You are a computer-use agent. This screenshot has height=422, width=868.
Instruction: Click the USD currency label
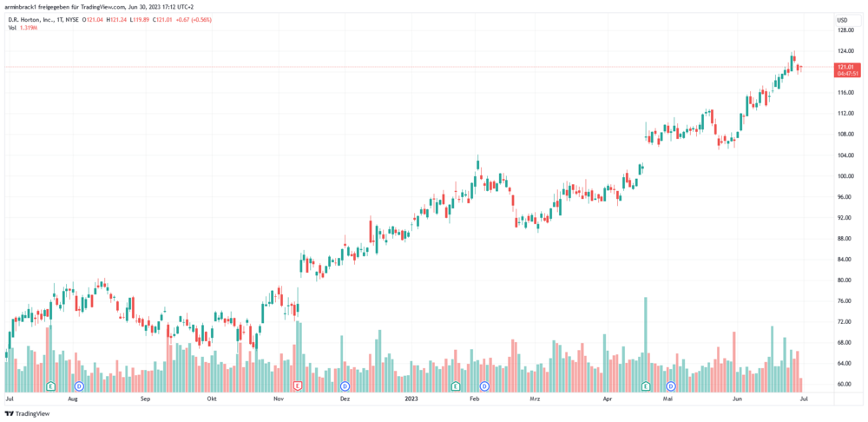(841, 19)
